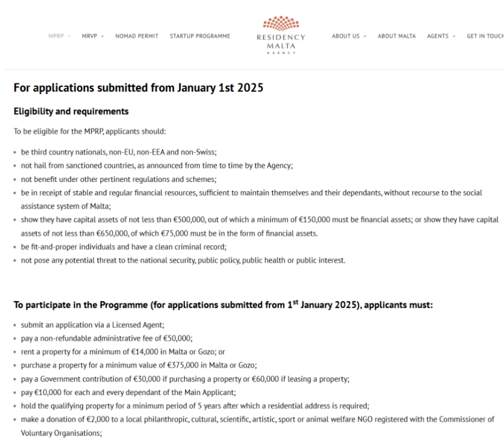Click the bullet 'pay €10,000 for each dependant'
Viewport: 504px width, 440px height.
coord(129,393)
